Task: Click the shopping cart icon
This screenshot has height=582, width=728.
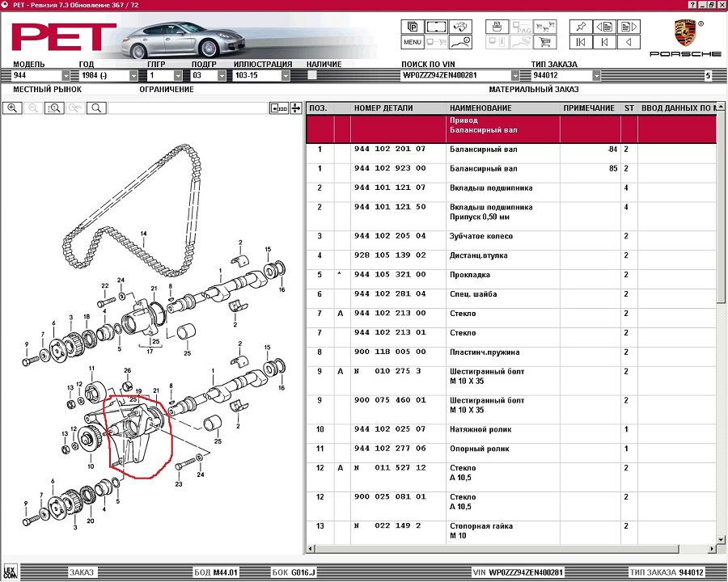Action: click(544, 42)
